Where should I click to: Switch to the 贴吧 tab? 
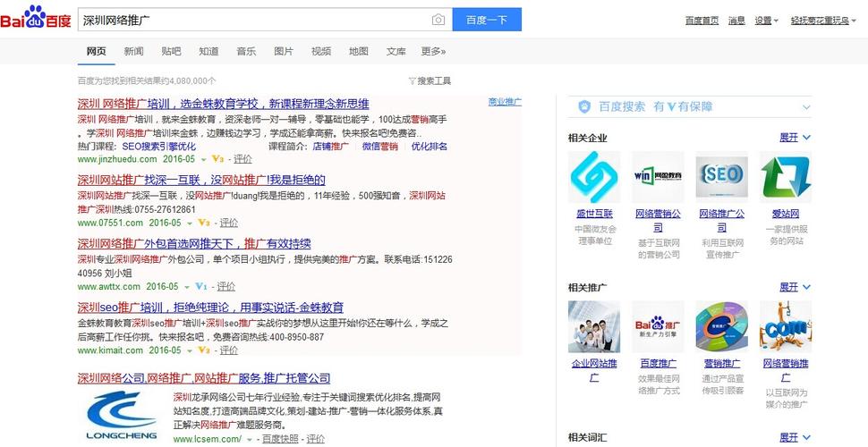click(x=171, y=52)
